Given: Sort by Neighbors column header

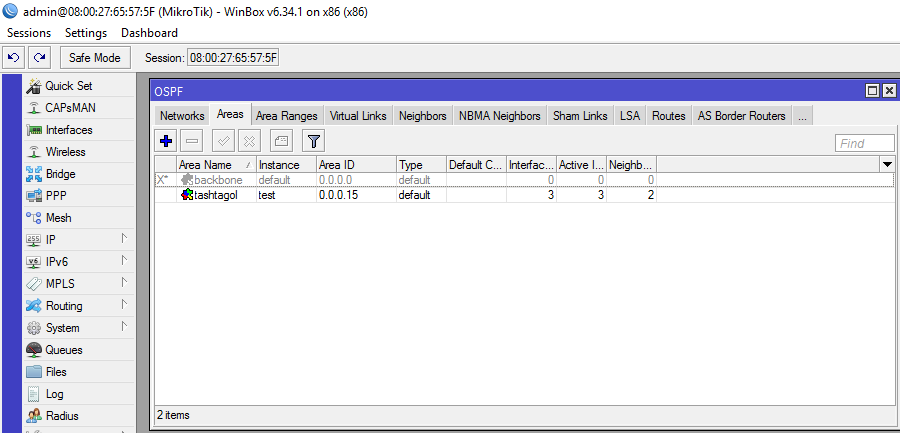Looking at the screenshot, I should pyautogui.click(x=632, y=165).
